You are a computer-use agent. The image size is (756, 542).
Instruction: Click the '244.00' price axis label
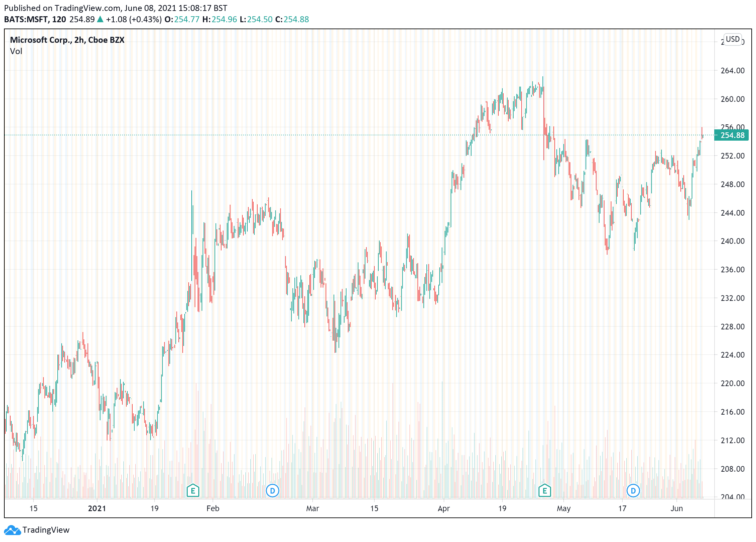[732, 213]
